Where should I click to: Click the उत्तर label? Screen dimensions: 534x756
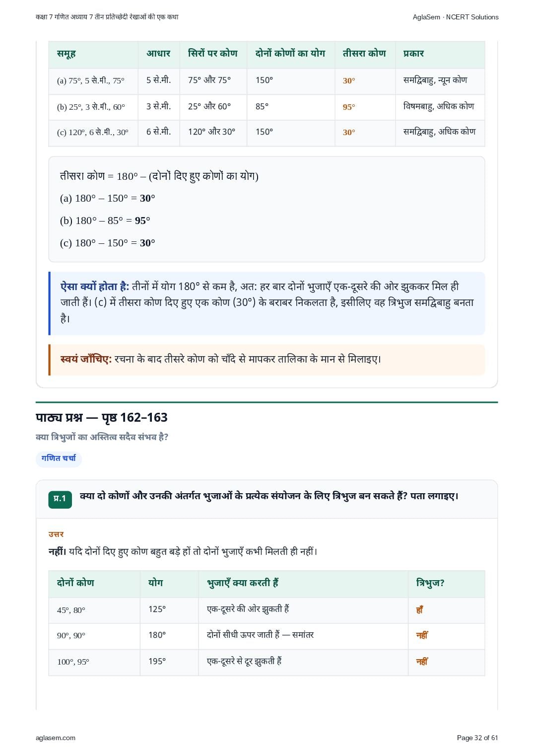[x=56, y=534]
